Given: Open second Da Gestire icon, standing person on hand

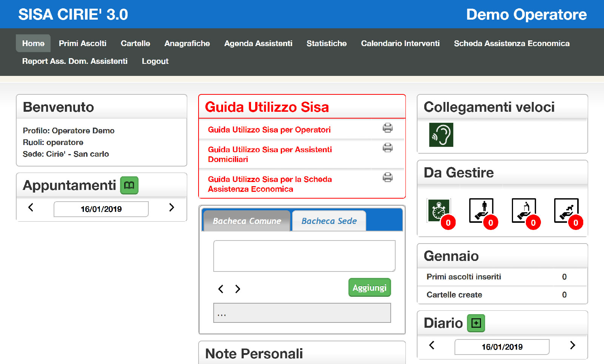Looking at the screenshot, I should 481,211.
